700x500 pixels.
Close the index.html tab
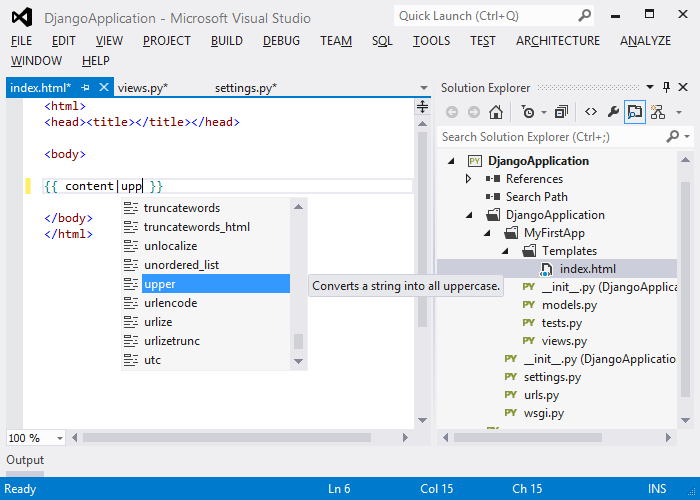tap(104, 87)
